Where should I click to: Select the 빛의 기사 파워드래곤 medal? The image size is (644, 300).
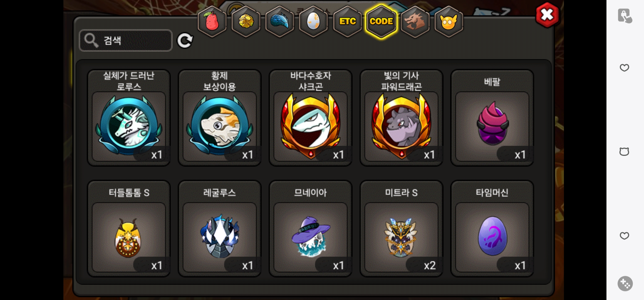[401, 118]
